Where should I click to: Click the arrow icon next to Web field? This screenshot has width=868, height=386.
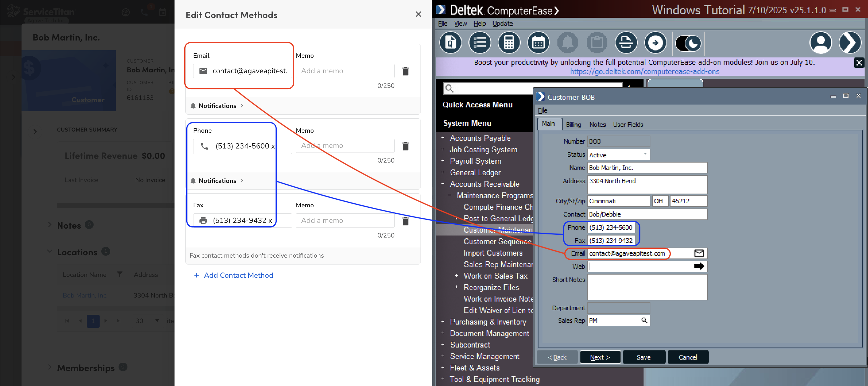tap(699, 267)
